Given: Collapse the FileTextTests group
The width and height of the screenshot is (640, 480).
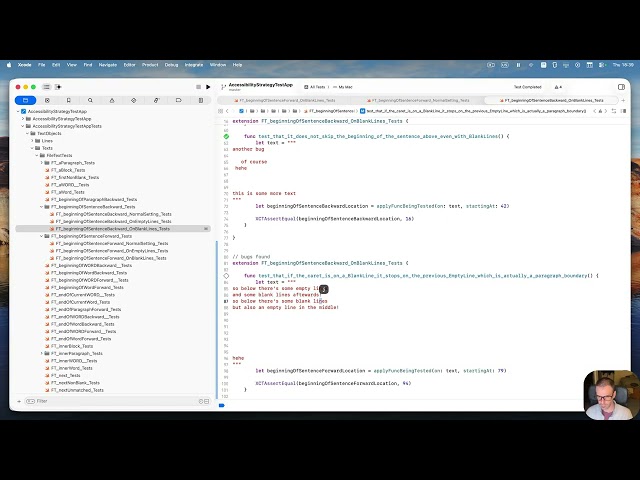Looking at the screenshot, I should [35, 155].
